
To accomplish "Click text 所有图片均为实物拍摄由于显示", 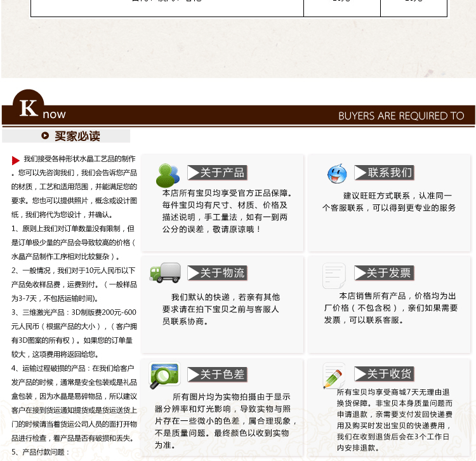I will click(232, 397).
